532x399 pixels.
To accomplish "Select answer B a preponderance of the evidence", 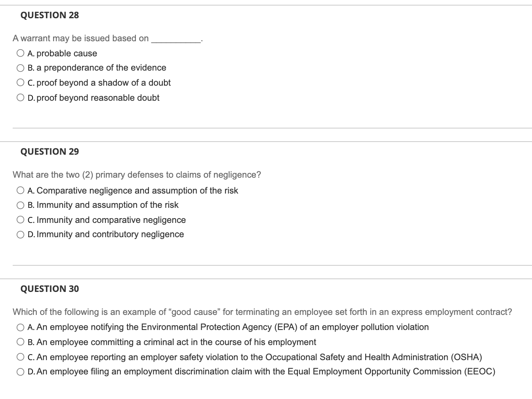I will click(x=20, y=68).
